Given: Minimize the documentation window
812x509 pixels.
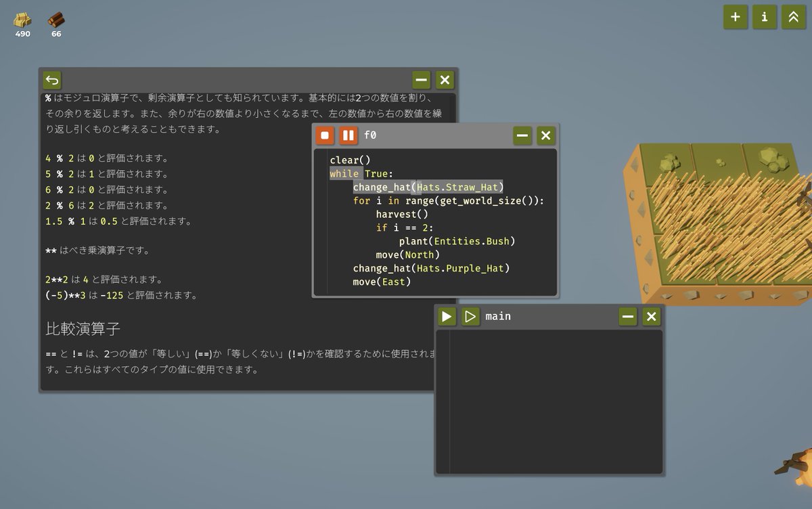Looking at the screenshot, I should 422,81.
